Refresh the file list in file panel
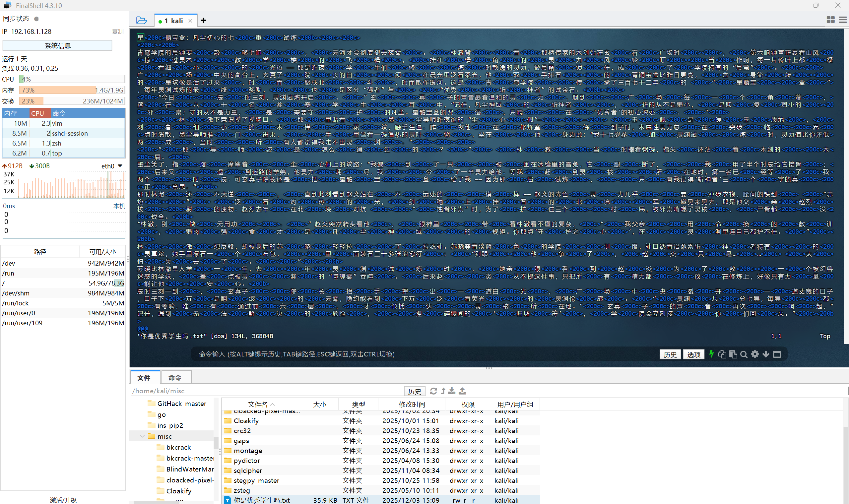The width and height of the screenshot is (849, 504). coord(433,391)
